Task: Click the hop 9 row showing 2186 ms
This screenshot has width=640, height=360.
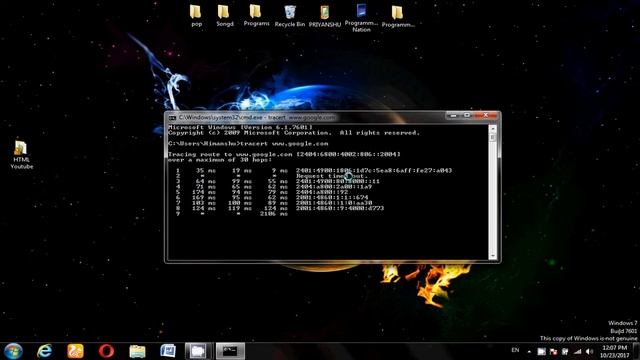Action: [231, 213]
